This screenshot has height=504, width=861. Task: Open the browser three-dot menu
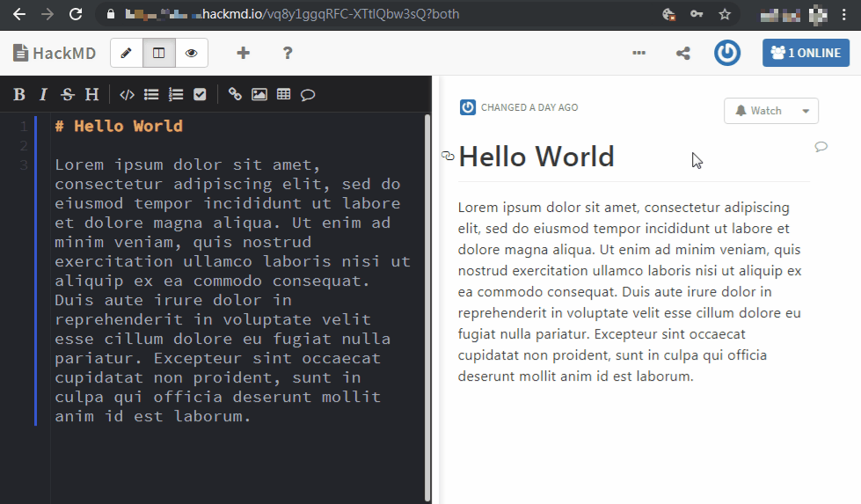[844, 14]
